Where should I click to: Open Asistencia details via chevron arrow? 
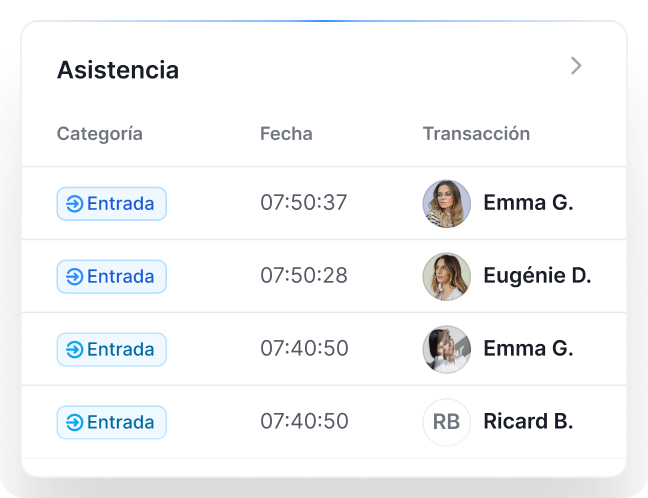[576, 66]
